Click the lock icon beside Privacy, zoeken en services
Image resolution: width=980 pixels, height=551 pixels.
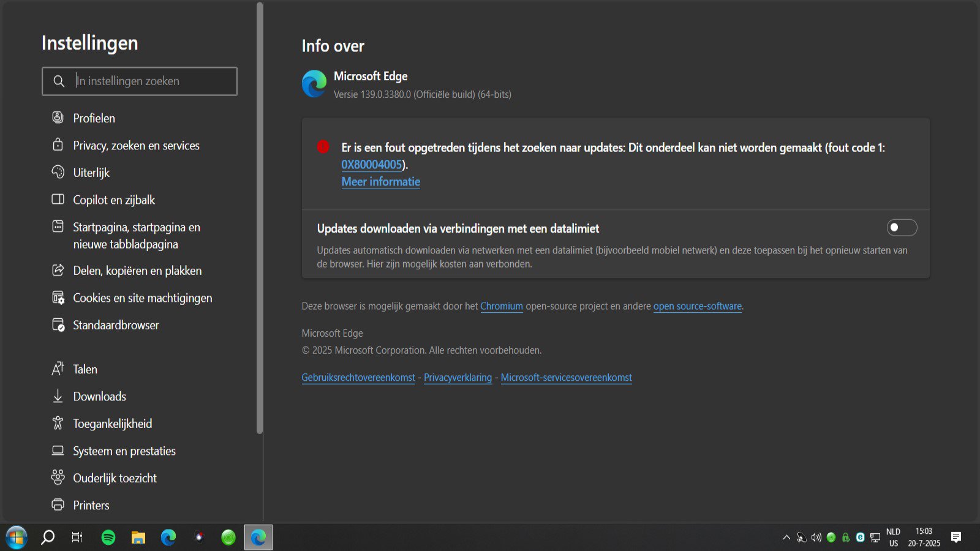[x=58, y=144]
